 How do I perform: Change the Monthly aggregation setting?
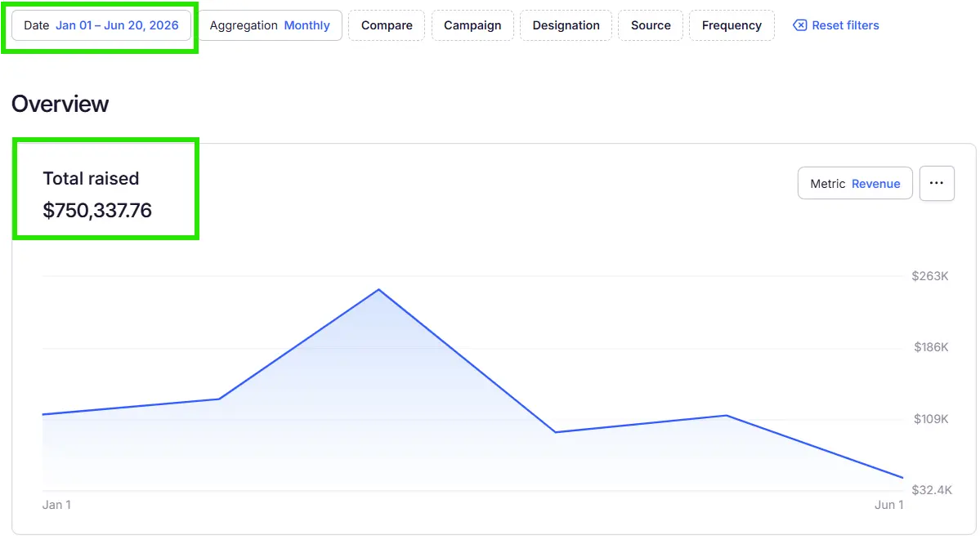click(270, 25)
